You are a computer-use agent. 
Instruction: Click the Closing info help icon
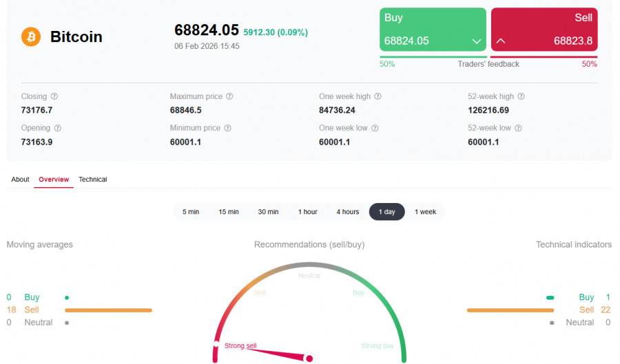coord(54,97)
